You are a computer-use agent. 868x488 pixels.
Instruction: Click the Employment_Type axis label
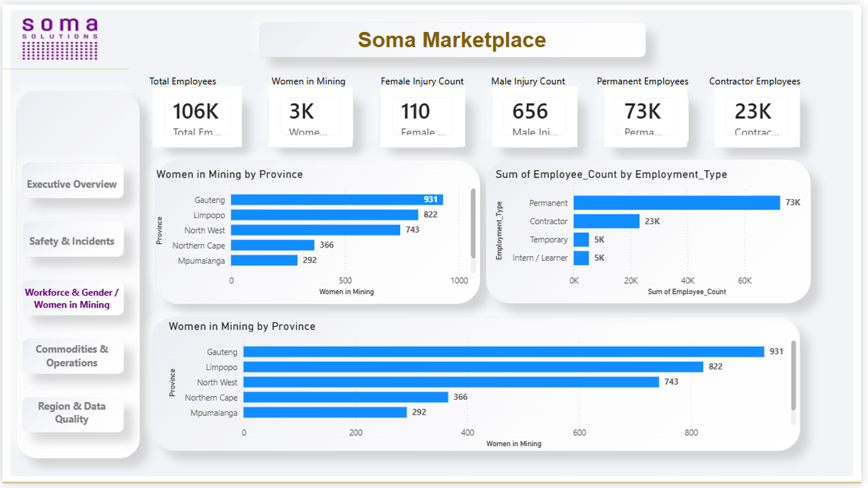(499, 230)
